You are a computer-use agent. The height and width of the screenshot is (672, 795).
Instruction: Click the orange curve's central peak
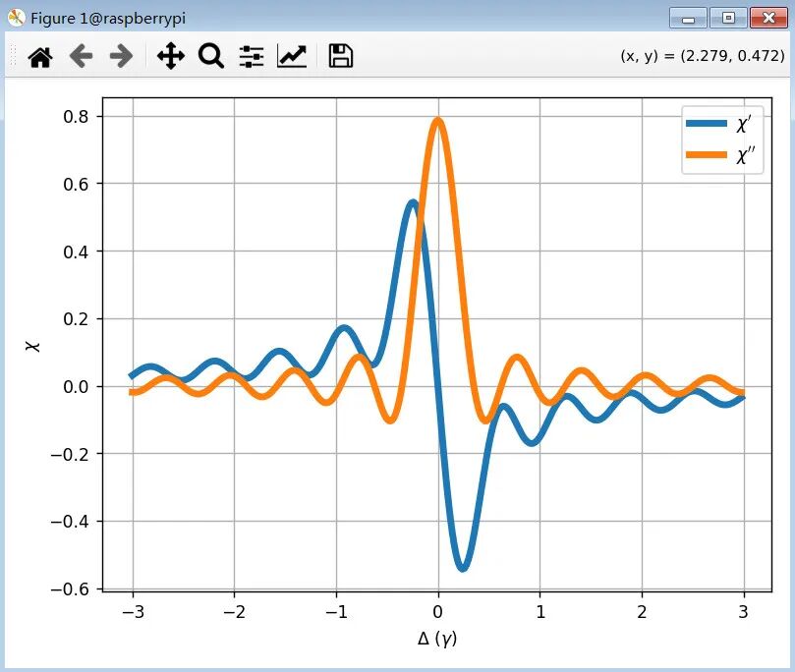pos(438,120)
